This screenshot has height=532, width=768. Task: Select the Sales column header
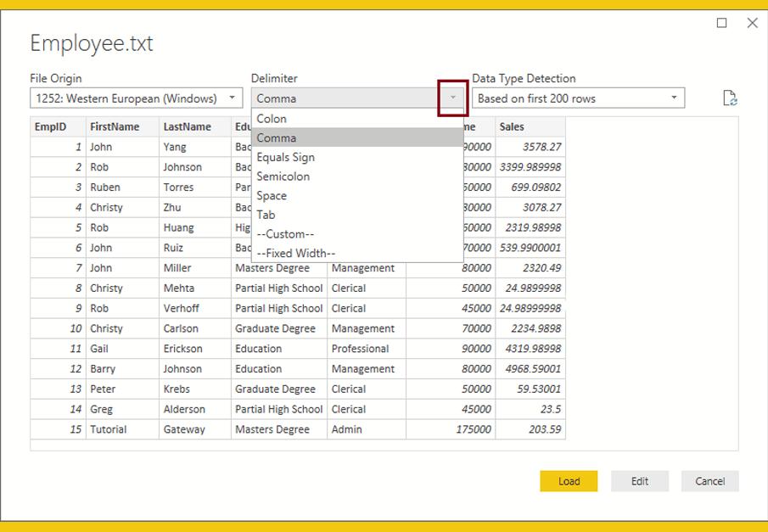point(512,126)
